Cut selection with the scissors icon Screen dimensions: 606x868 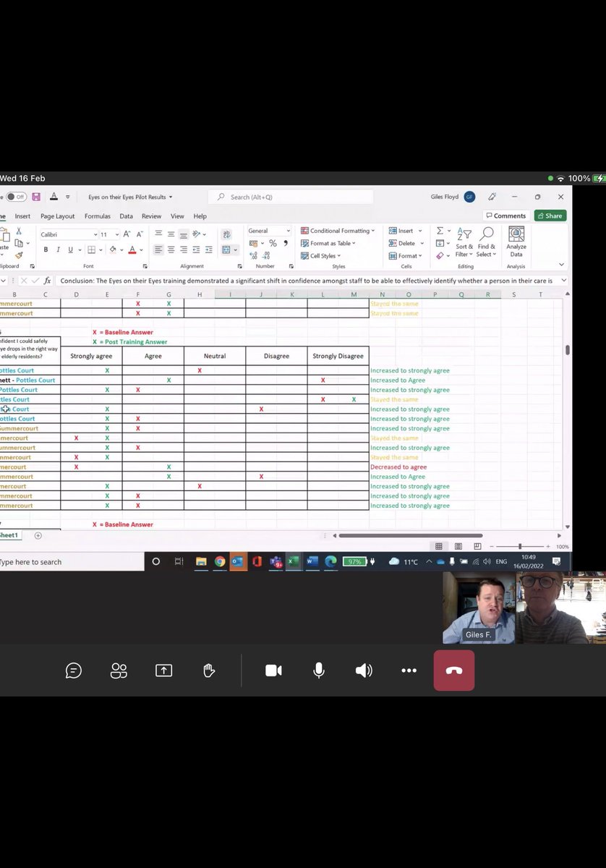tap(20, 231)
